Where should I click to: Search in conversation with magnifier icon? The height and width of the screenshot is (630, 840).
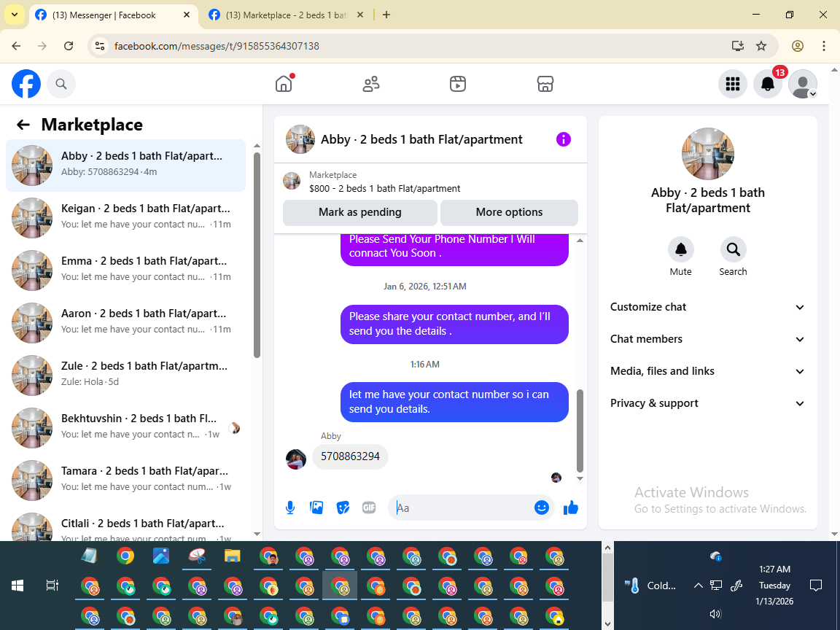(x=733, y=249)
